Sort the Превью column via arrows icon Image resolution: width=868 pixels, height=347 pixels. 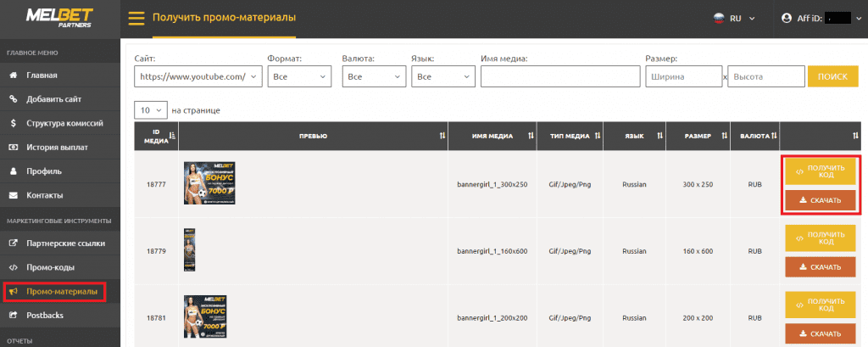point(442,136)
